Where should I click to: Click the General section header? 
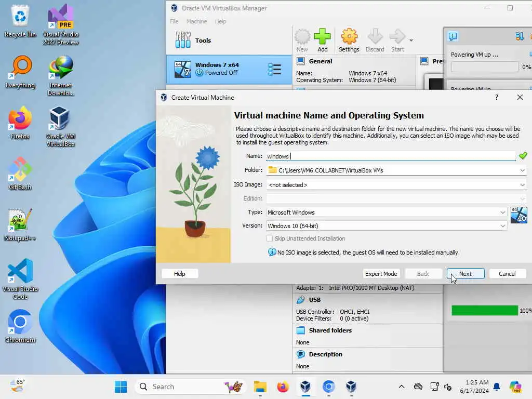click(x=320, y=61)
